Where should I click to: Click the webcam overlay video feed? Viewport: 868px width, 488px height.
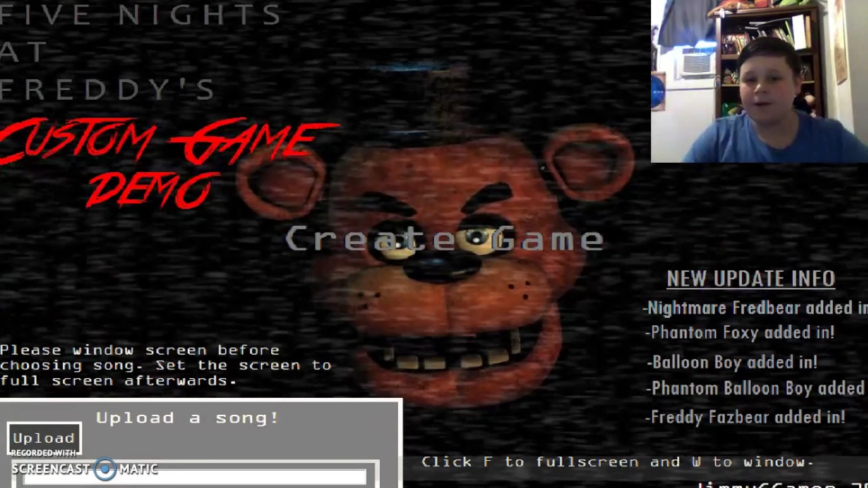759,81
